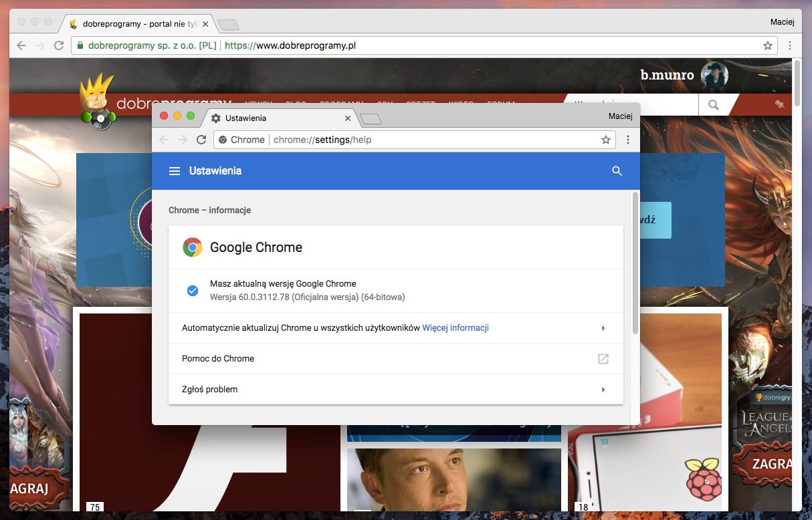The height and width of the screenshot is (520, 812).
Task: Close the Ustawienia tab
Action: 347,118
